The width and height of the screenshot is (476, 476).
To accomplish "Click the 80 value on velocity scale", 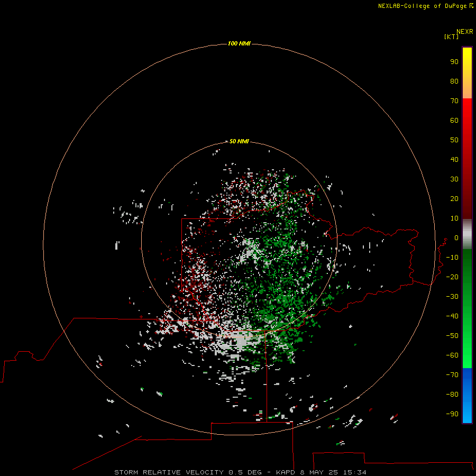I will pyautogui.click(x=454, y=81).
